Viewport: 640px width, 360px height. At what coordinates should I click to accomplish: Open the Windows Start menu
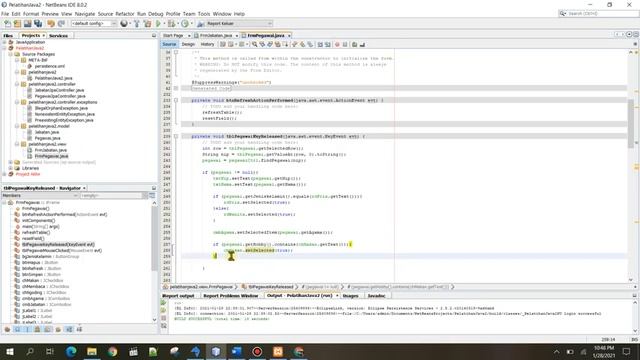(9, 351)
